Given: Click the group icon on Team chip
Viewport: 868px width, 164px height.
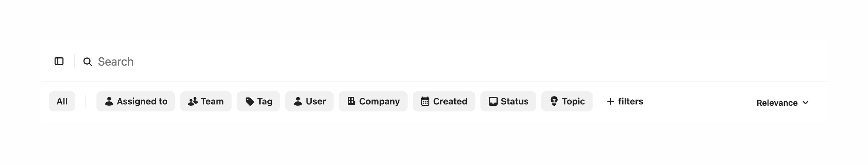Looking at the screenshot, I should (x=193, y=101).
